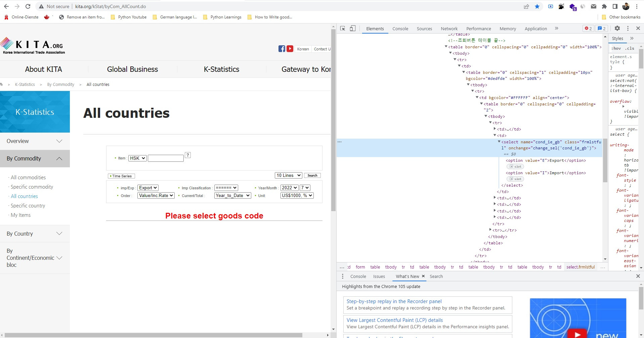Open View Largest Contentful Paint details link
644x338 pixels.
point(395,320)
